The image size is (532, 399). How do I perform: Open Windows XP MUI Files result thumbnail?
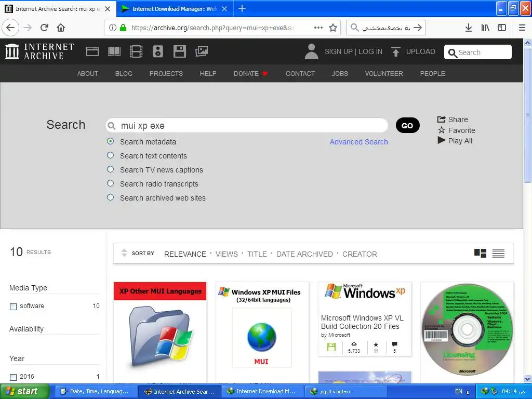coord(262,332)
